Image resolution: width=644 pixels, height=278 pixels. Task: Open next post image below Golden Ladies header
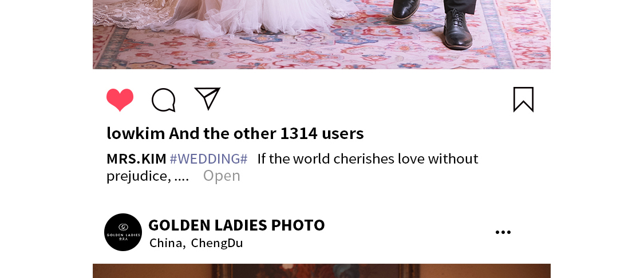pyautogui.click(x=322, y=271)
